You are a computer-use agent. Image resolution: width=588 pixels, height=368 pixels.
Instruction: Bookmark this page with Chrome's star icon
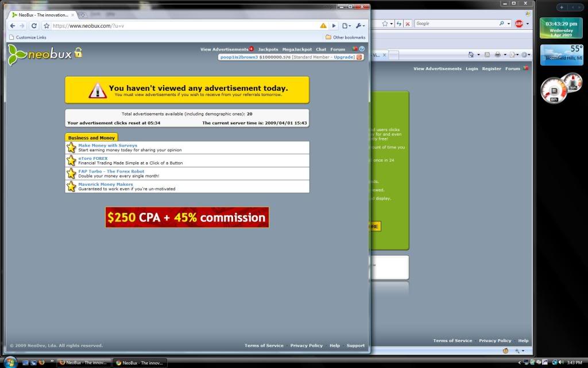tap(47, 26)
